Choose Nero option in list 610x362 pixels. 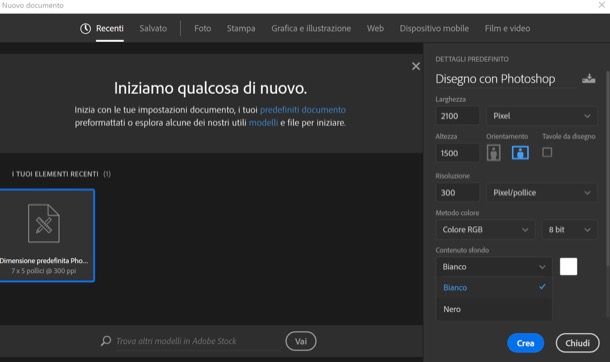494,309
